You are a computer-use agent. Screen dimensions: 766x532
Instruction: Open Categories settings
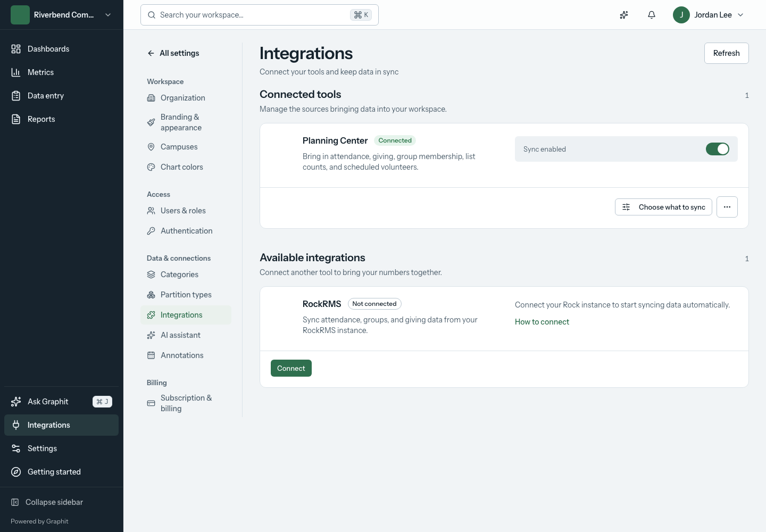[186, 275]
